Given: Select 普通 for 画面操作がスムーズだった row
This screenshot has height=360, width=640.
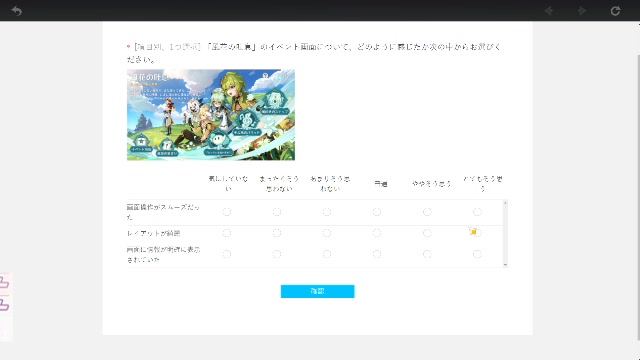Looking at the screenshot, I should coord(377,212).
